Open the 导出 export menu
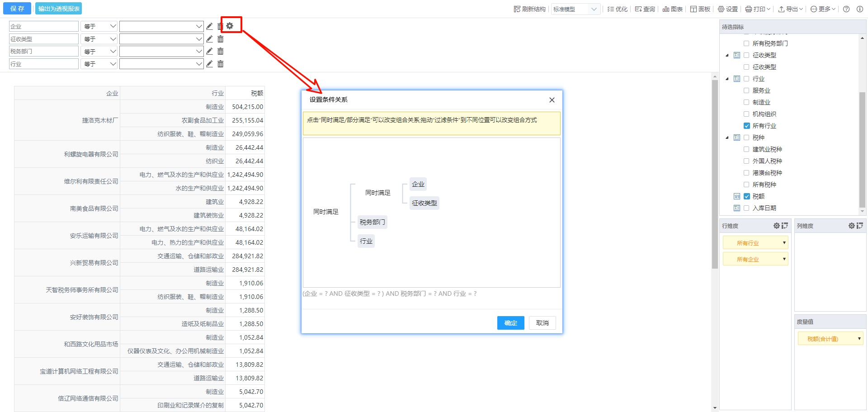This screenshot has width=868, height=412. [x=790, y=9]
